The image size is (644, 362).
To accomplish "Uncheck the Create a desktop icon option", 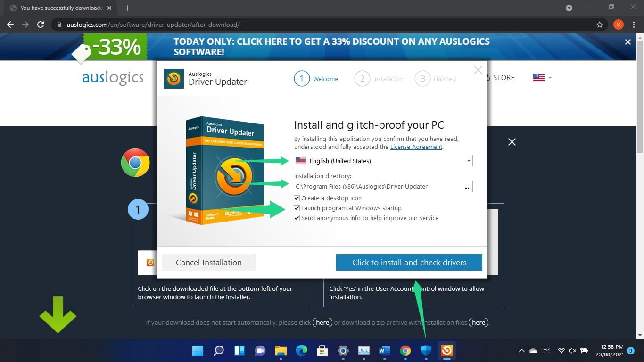I will coord(297,198).
